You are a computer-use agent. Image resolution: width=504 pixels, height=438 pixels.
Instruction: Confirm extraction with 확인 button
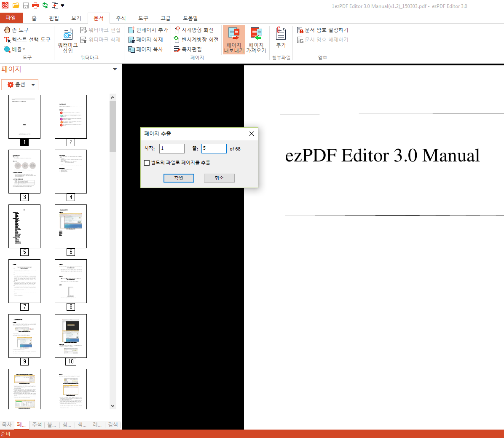pos(179,178)
